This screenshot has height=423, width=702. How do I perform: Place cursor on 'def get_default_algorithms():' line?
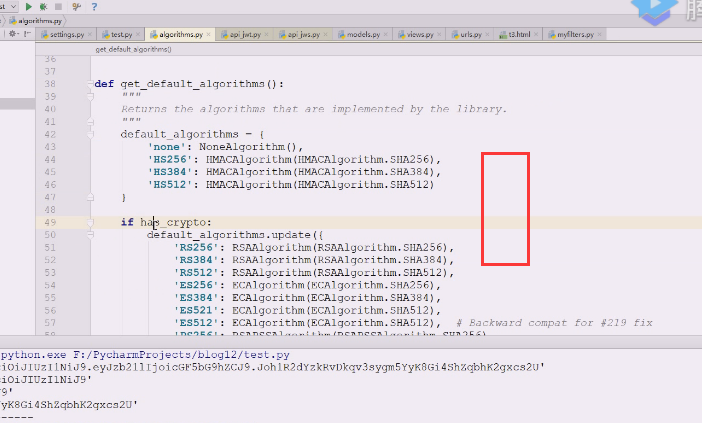[x=189, y=84]
